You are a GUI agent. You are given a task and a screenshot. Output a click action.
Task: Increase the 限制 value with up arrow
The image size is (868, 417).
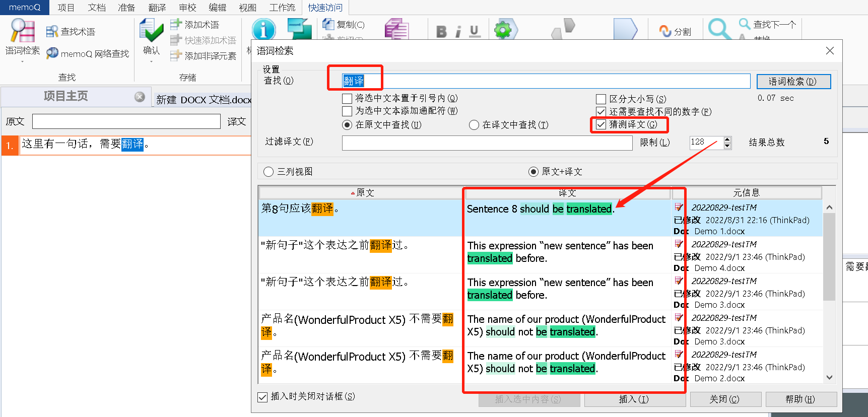pos(727,140)
